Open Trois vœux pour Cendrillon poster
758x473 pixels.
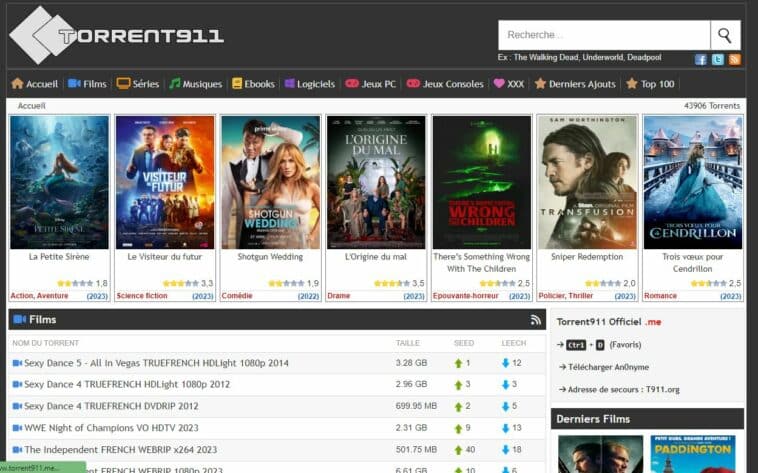pos(693,182)
